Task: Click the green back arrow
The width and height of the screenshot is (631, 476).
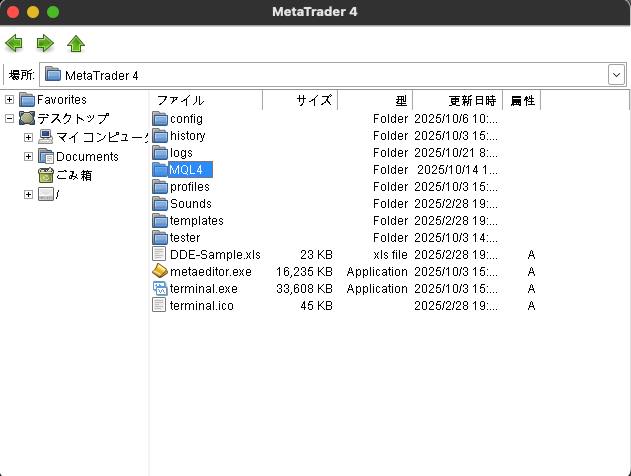Action: [x=14, y=43]
